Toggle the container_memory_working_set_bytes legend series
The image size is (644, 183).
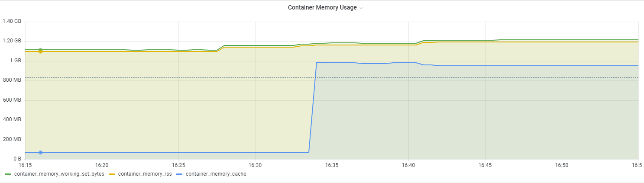pyautogui.click(x=59, y=174)
